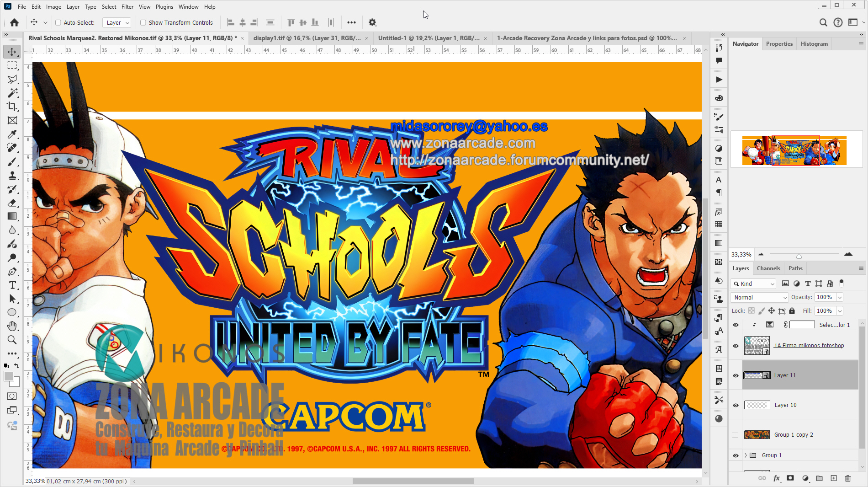The image size is (868, 487).
Task: Delete layer with trash icon
Action: pos(848,478)
